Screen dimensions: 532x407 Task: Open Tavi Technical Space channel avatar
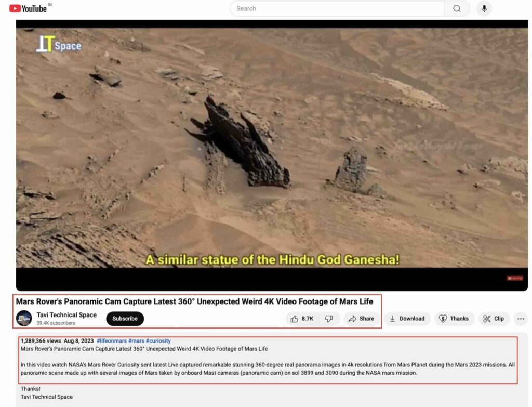24,318
